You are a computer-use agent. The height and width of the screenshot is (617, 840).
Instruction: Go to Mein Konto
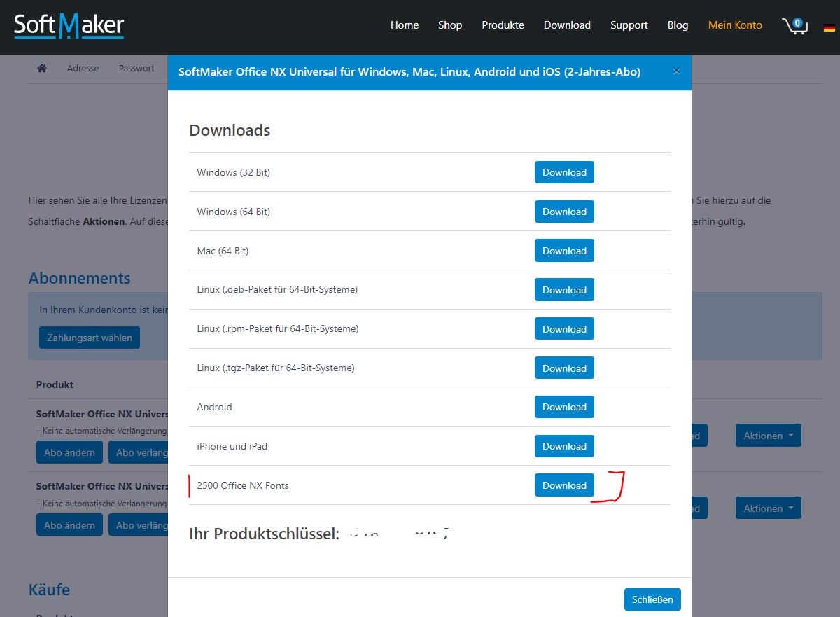[x=735, y=25]
